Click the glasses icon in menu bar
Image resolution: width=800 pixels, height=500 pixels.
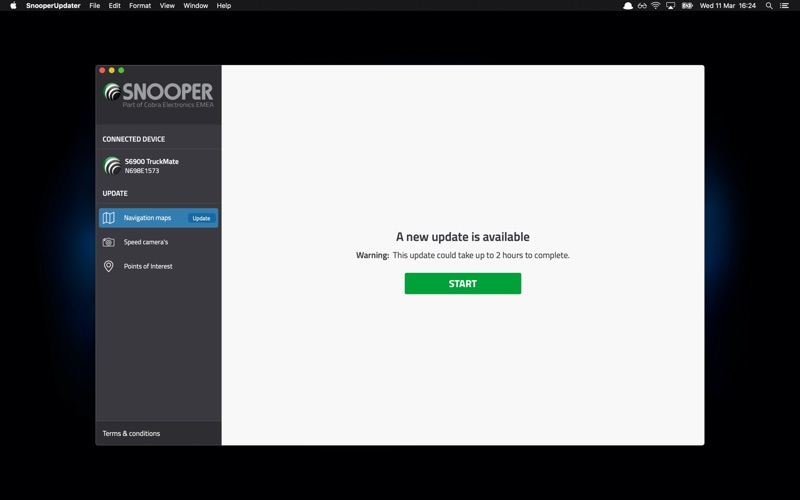coord(642,6)
